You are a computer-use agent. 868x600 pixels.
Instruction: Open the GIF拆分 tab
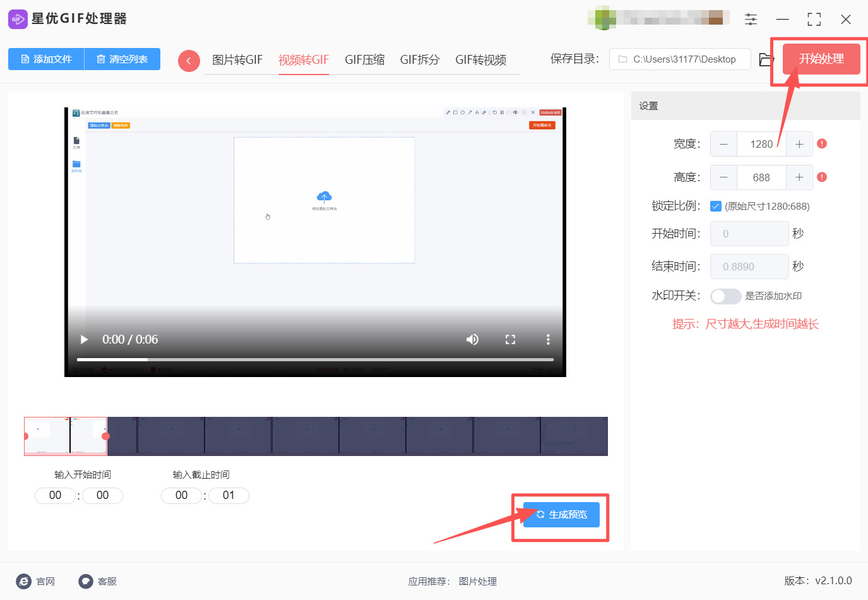(419, 60)
